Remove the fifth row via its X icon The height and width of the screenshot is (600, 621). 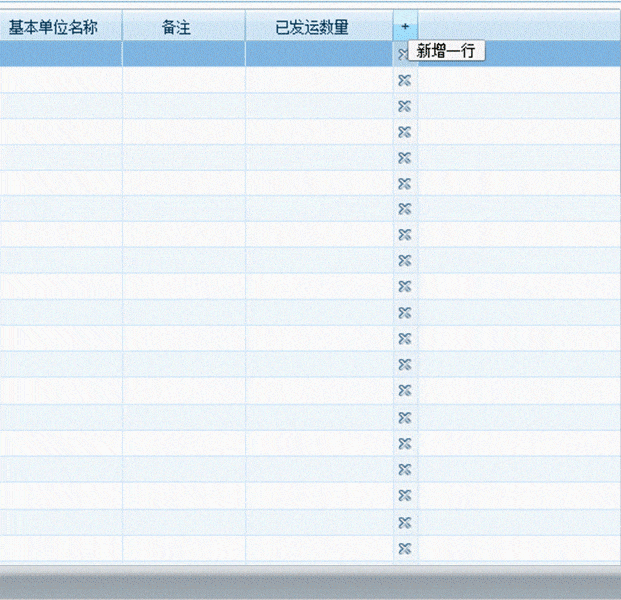pyautogui.click(x=404, y=158)
